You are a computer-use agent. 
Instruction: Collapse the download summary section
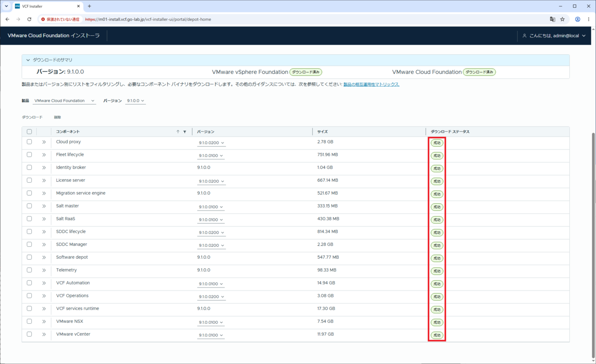28,60
